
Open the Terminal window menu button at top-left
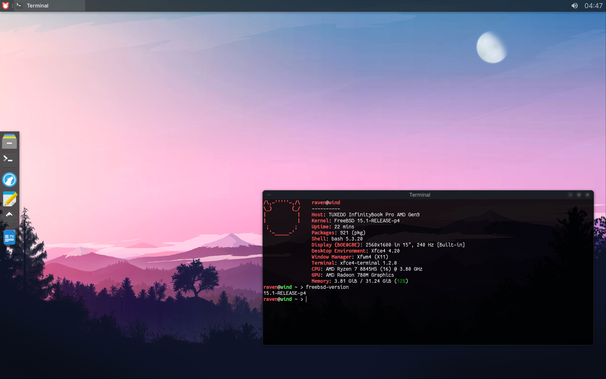(x=269, y=195)
